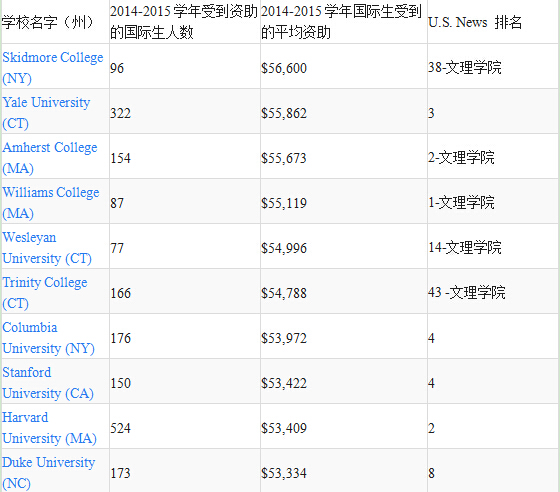
Task: Open the Harvard University (MA) link
Action: (x=49, y=428)
